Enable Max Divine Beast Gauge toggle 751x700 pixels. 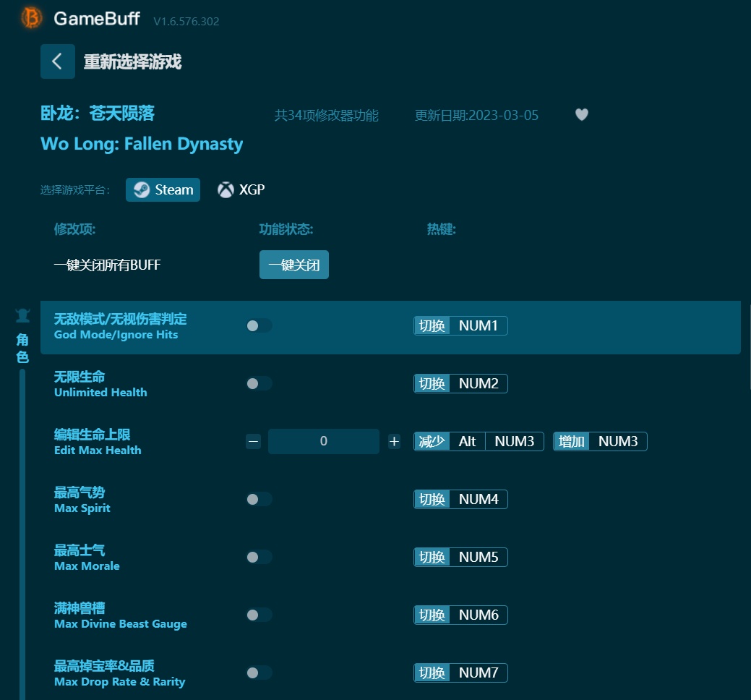(x=259, y=615)
